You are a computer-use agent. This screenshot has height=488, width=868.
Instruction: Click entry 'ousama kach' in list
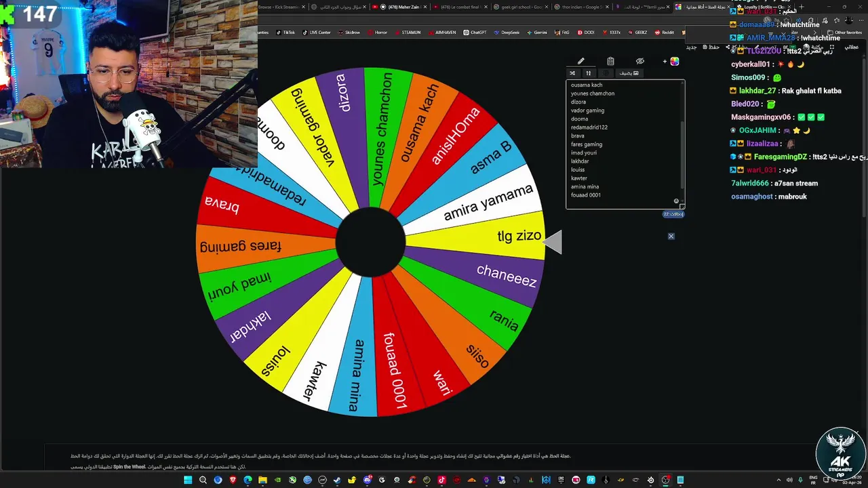(587, 85)
